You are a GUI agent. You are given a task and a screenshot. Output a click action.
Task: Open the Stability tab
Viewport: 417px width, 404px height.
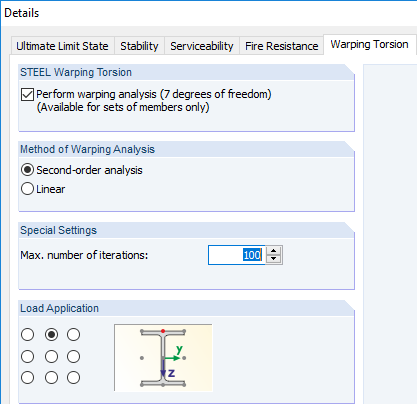(x=139, y=46)
